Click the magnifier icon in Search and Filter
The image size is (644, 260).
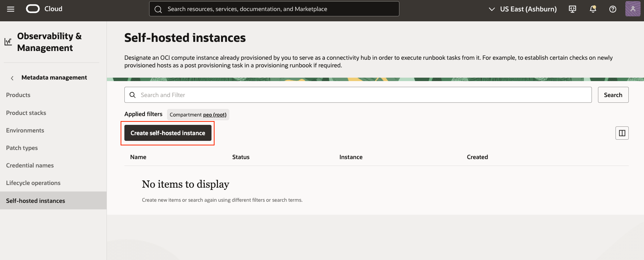pyautogui.click(x=132, y=95)
